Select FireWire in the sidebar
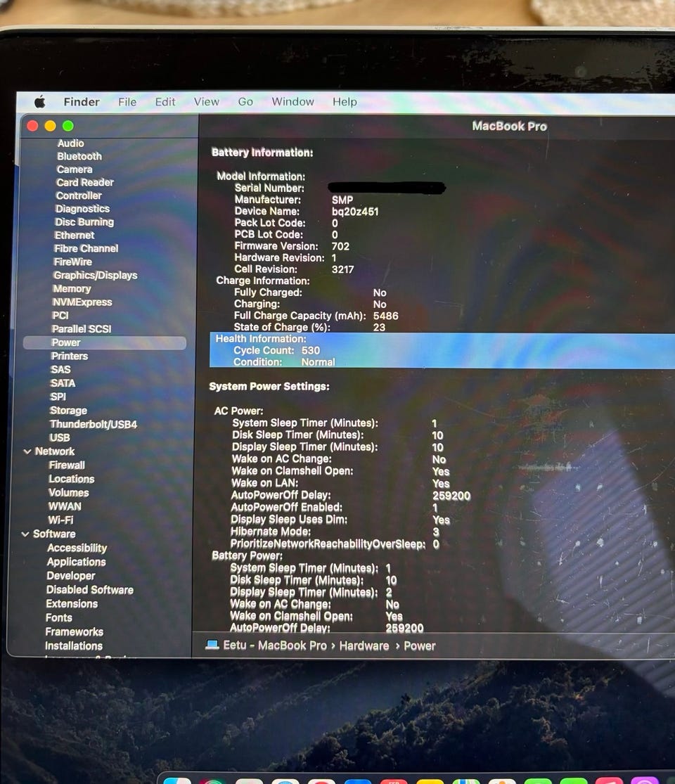 [x=73, y=262]
